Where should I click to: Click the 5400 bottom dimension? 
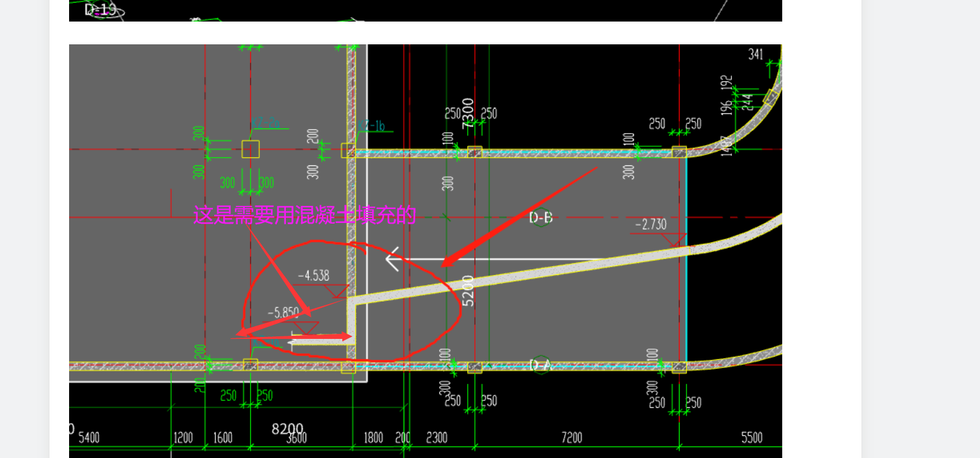pyautogui.click(x=89, y=438)
